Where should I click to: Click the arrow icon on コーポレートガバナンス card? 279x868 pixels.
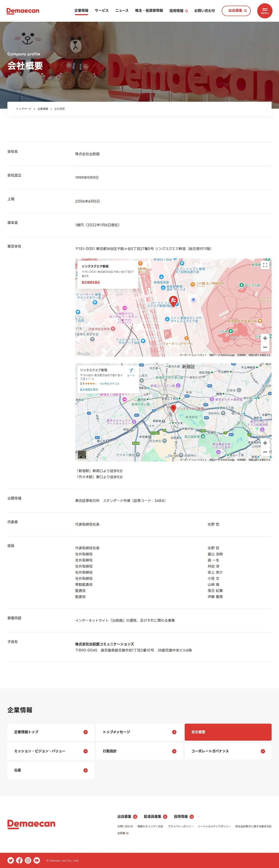pos(263,751)
